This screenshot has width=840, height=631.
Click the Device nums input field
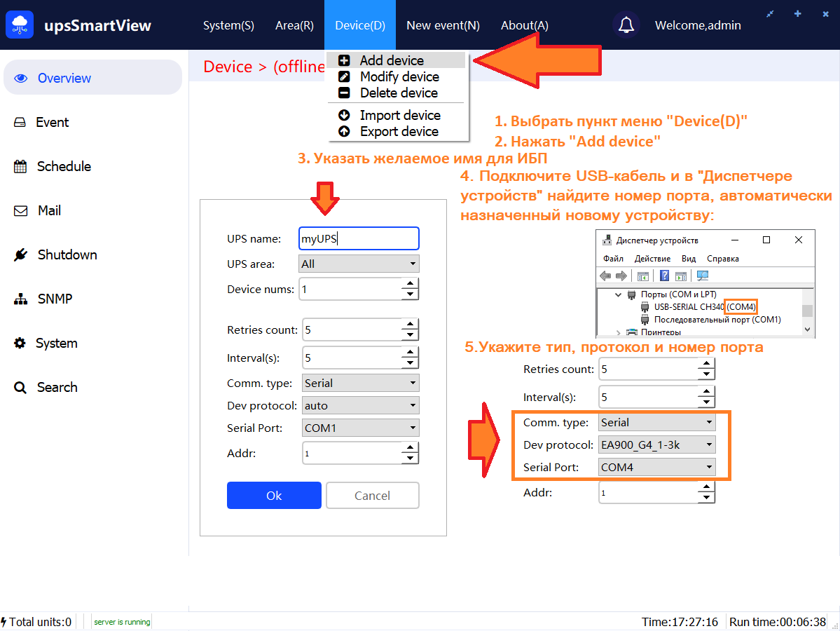coord(350,290)
